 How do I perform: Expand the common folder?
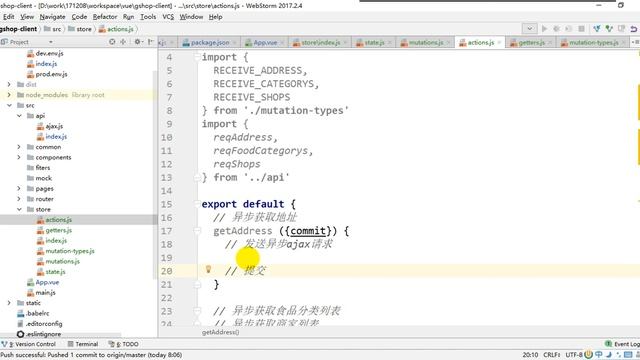[19, 147]
